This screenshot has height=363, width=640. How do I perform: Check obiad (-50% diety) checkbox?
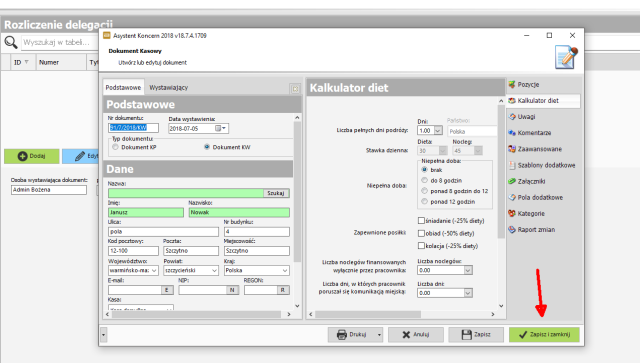pos(421,233)
